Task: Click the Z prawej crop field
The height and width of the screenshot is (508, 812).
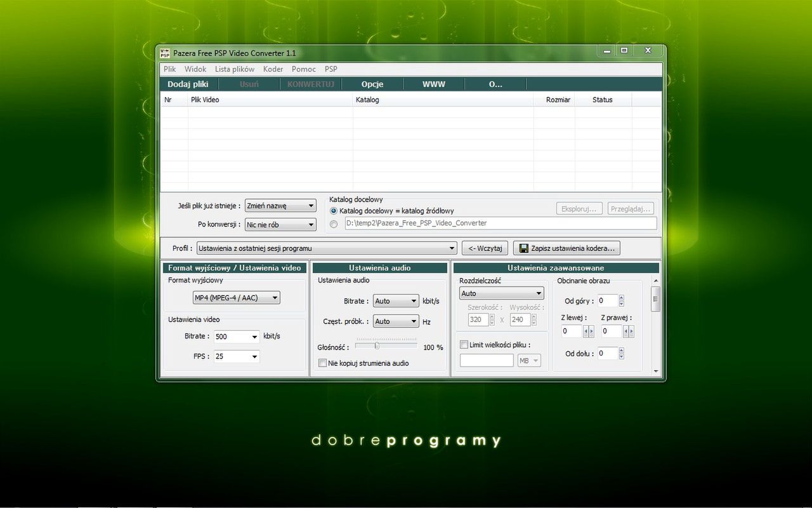Action: [612, 331]
